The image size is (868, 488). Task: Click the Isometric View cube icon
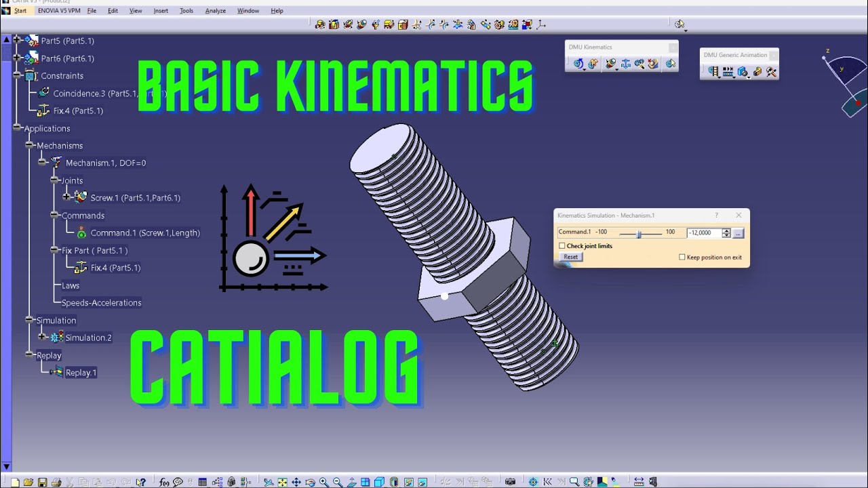pyautogui.click(x=379, y=483)
